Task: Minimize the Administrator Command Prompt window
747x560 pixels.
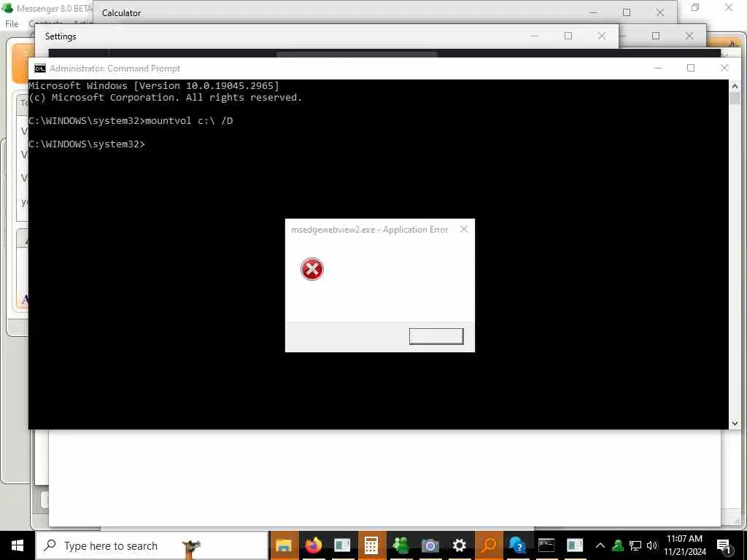Action: pos(657,68)
